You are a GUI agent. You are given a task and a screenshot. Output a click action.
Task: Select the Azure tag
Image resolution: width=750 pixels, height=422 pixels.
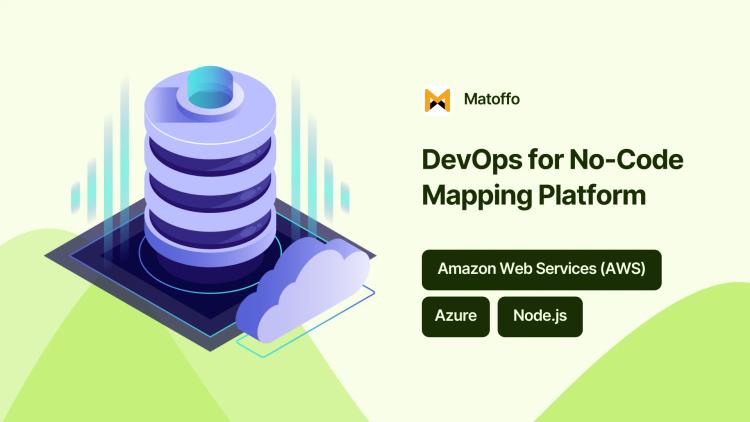(455, 316)
